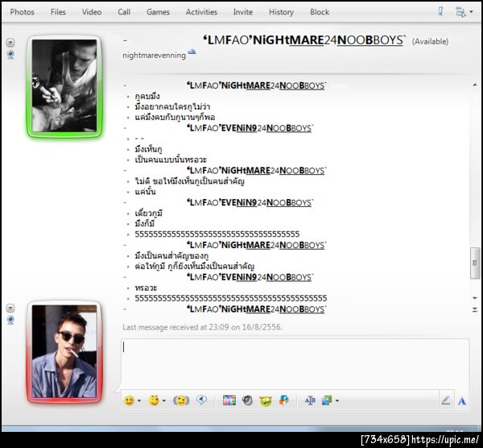Click the line 'มึงก็มี'
Image resolution: width=483 pixels, height=448 pixels.
pyautogui.click(x=144, y=224)
